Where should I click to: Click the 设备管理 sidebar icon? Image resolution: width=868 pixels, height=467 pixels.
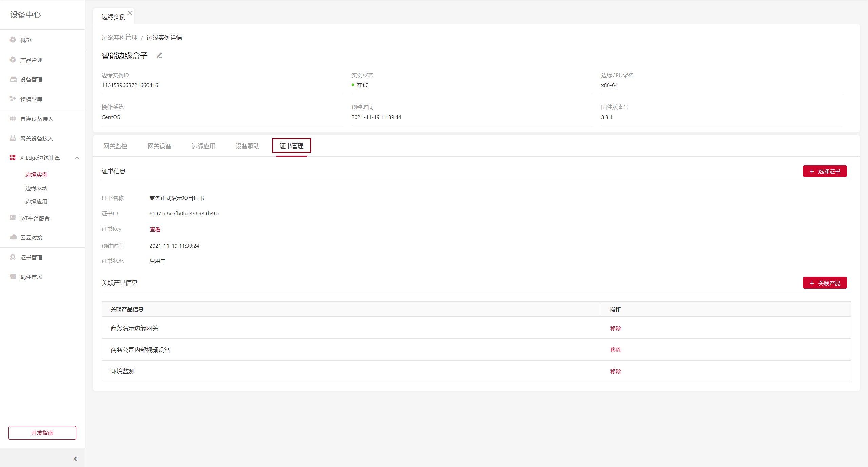[x=13, y=79]
